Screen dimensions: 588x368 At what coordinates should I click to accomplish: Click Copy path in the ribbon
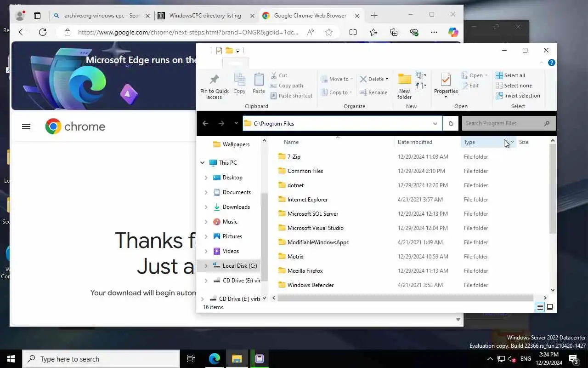click(287, 86)
